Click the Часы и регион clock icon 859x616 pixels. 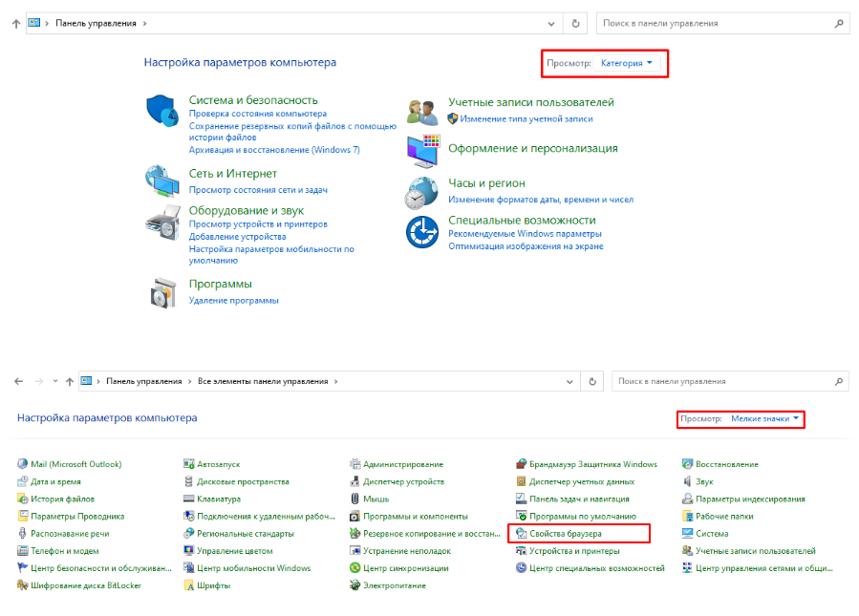[x=421, y=191]
